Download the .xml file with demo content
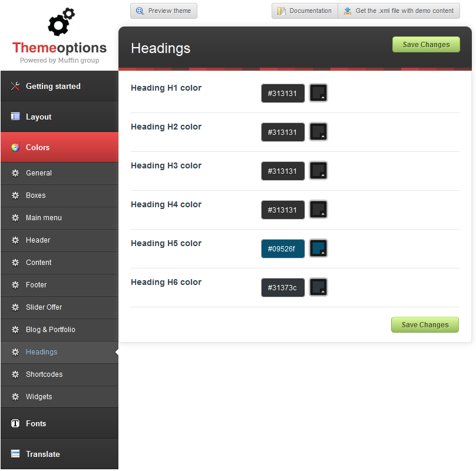 (x=399, y=11)
